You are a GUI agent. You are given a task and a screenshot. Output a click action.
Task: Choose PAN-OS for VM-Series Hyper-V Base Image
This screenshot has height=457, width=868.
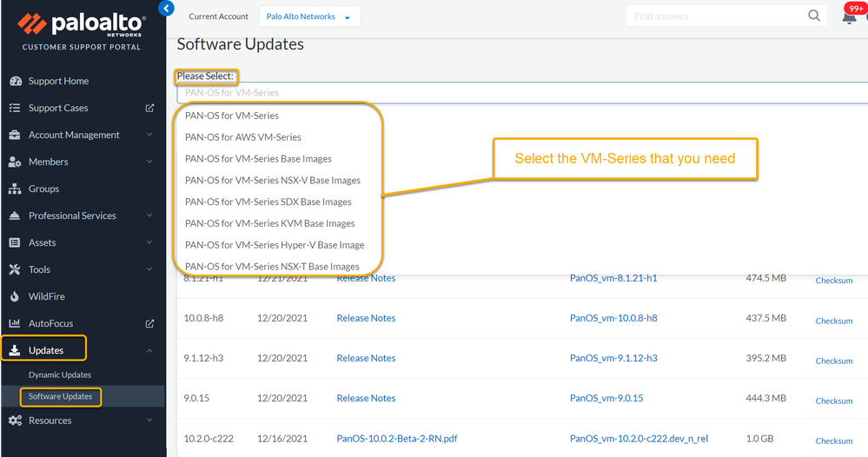click(275, 245)
